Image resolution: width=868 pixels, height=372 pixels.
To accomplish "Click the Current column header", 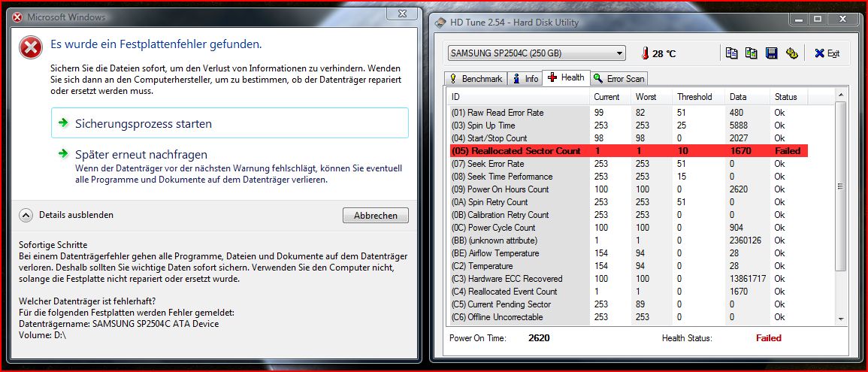I will click(610, 97).
